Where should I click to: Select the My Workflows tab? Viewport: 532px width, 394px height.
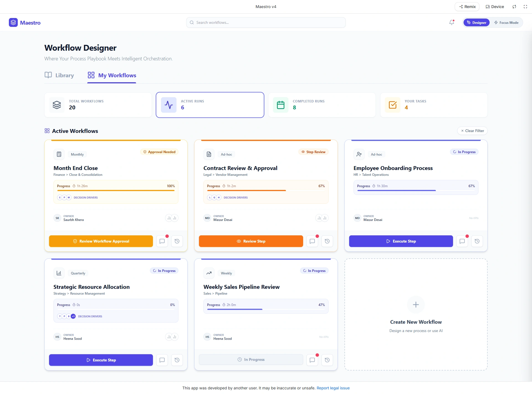tap(112, 75)
